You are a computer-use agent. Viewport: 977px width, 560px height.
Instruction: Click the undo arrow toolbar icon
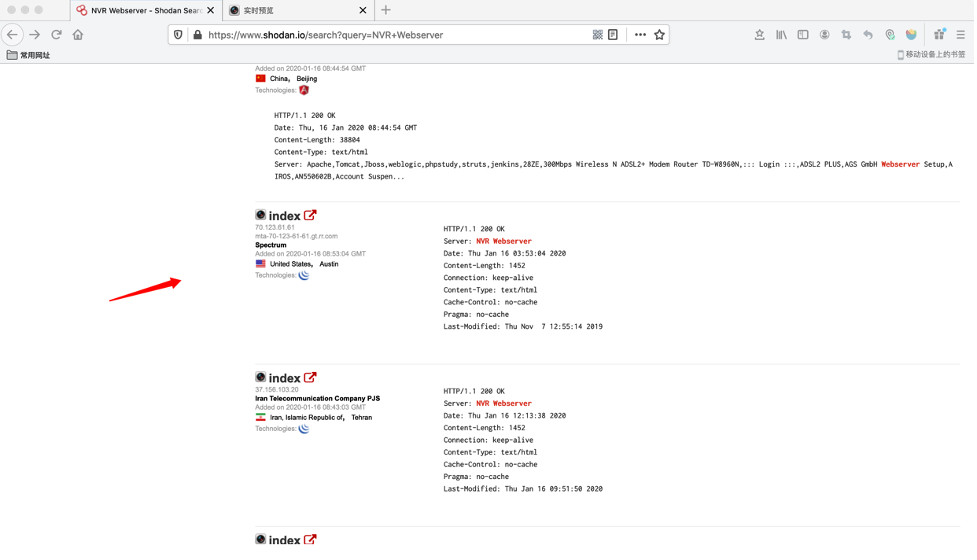tap(868, 35)
